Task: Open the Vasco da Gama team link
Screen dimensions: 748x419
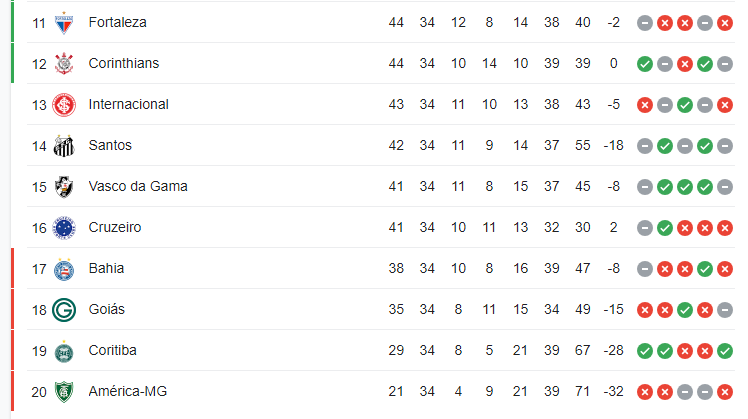Action: pos(138,187)
